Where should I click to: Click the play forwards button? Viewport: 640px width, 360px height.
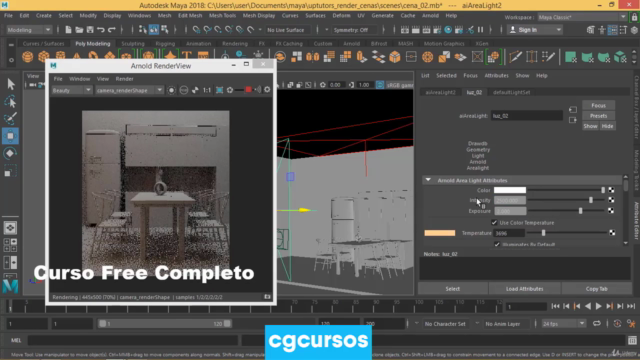pyautogui.click(x=598, y=306)
